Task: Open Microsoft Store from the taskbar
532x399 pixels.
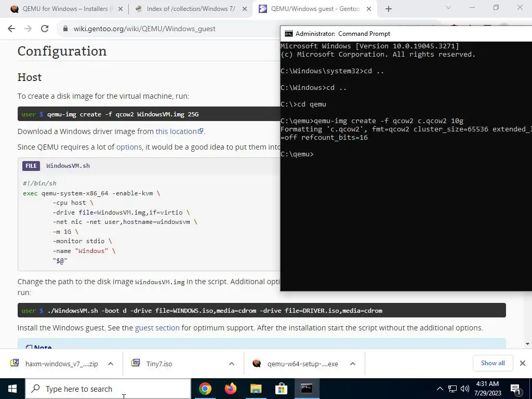Action: pos(281,389)
